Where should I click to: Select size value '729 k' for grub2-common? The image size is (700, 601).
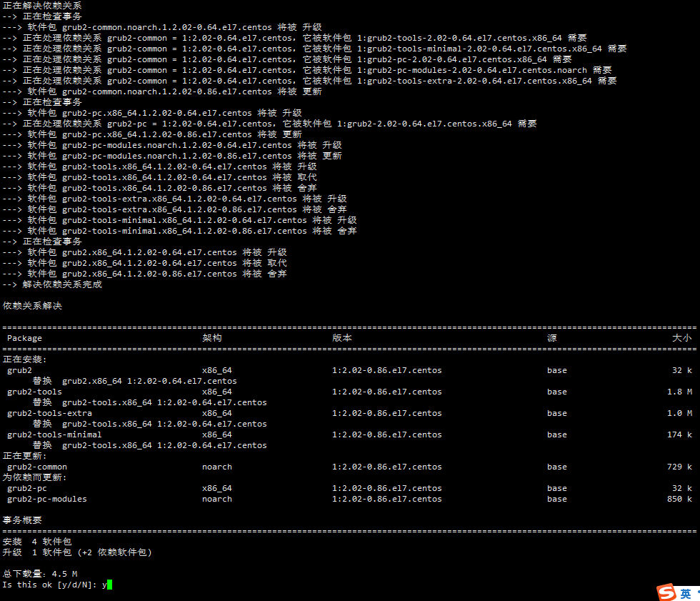pos(679,467)
